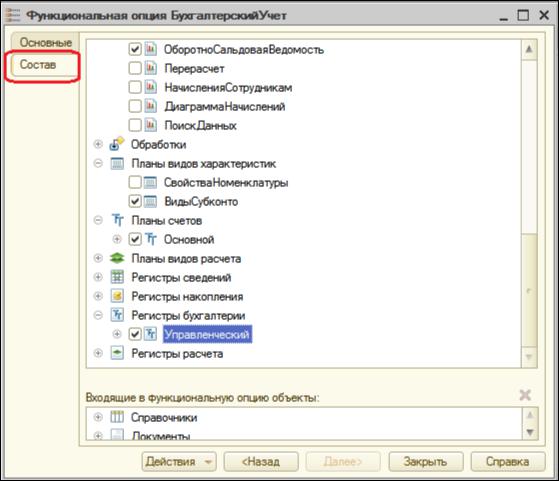
Task: Click the Планы видов характеристик icon
Action: pos(117,163)
